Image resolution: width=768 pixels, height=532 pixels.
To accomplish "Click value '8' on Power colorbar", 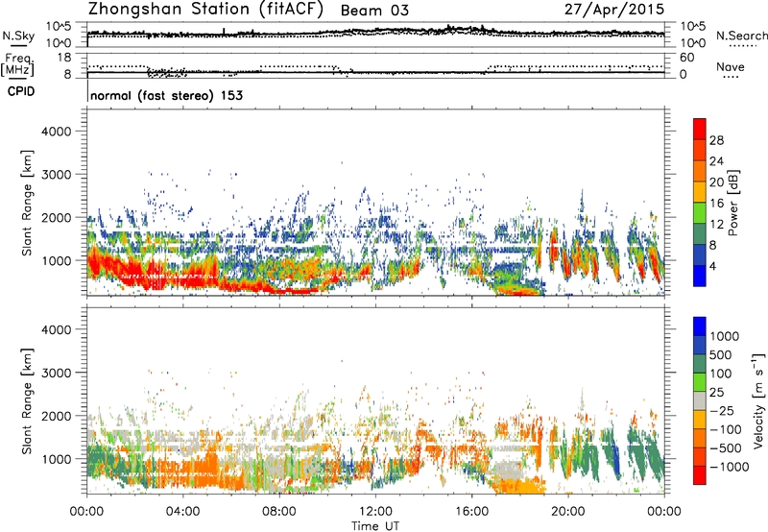I will point(713,245).
